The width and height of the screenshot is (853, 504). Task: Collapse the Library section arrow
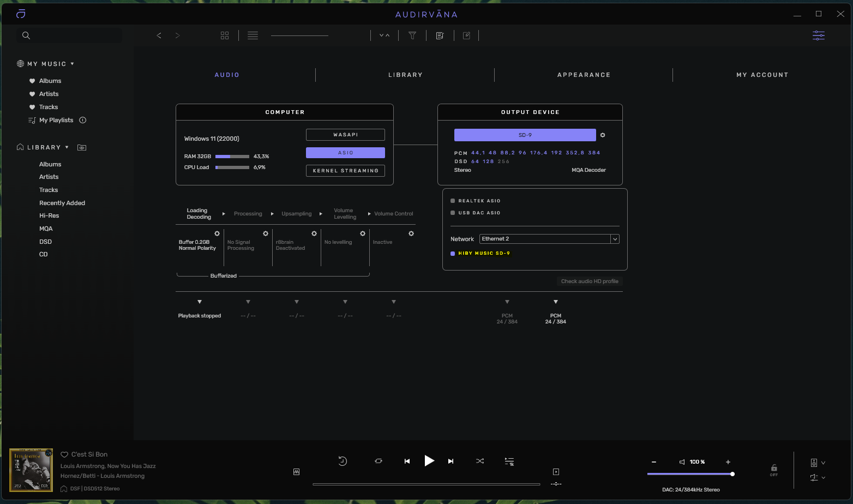click(x=67, y=147)
